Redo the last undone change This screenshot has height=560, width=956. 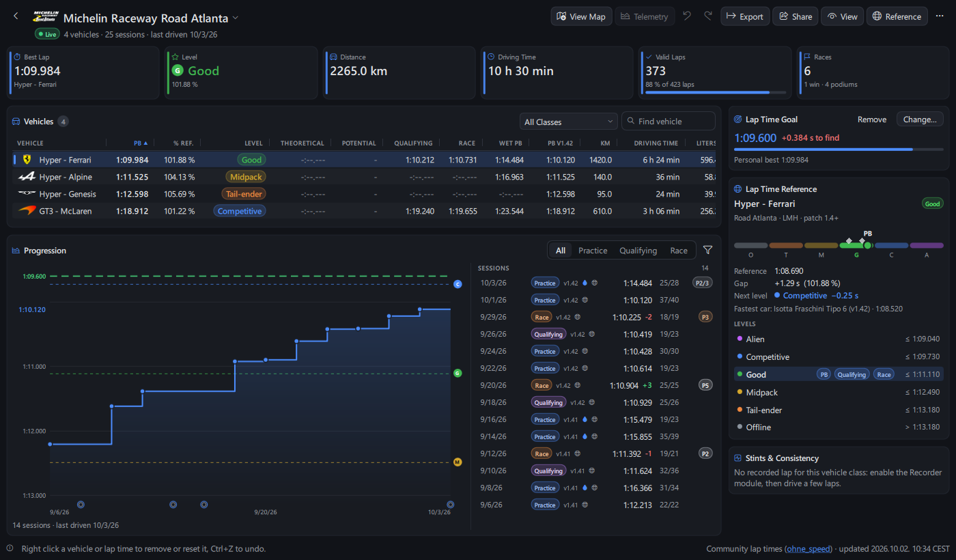(x=708, y=16)
